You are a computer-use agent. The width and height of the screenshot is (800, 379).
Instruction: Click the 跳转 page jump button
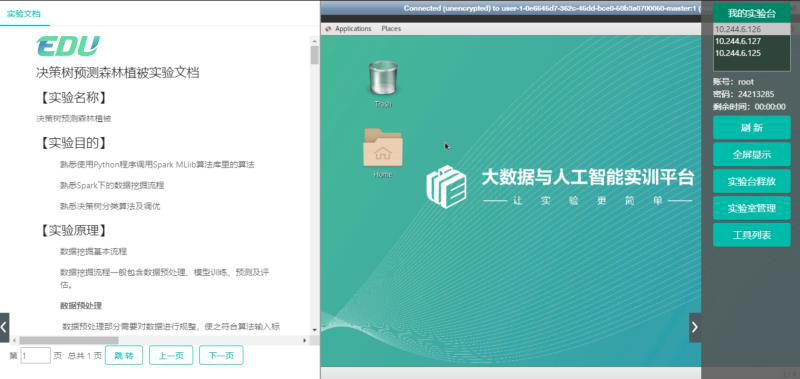tap(124, 355)
